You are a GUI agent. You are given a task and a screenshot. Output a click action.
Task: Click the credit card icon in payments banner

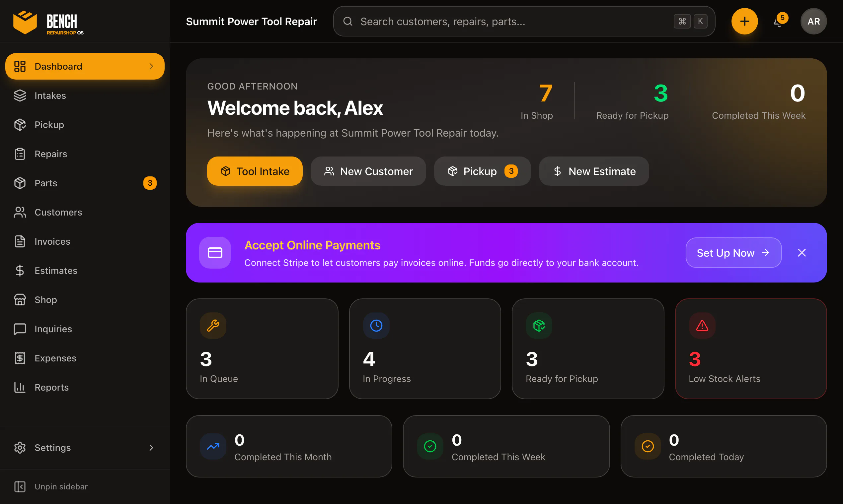point(215,253)
